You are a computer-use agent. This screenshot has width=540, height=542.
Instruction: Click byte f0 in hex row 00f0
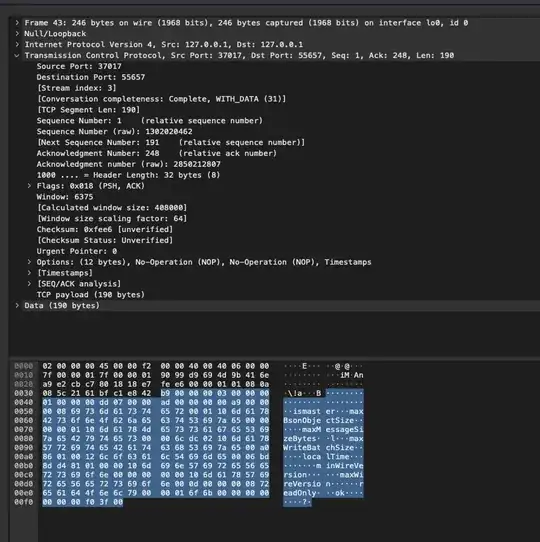89,502
